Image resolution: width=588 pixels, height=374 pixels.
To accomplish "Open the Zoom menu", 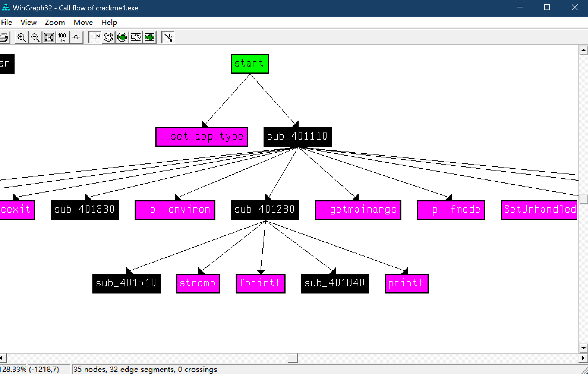I will [55, 23].
